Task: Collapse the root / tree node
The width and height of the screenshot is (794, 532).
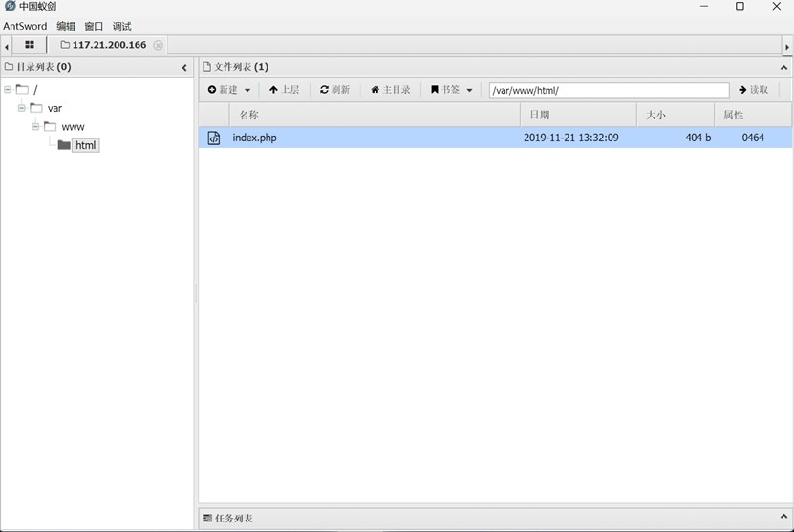Action: 8,89
